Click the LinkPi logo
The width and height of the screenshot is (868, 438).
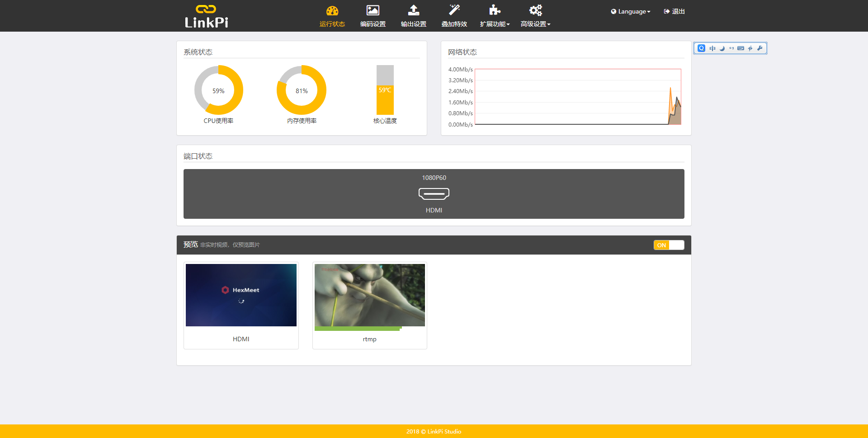coord(207,16)
